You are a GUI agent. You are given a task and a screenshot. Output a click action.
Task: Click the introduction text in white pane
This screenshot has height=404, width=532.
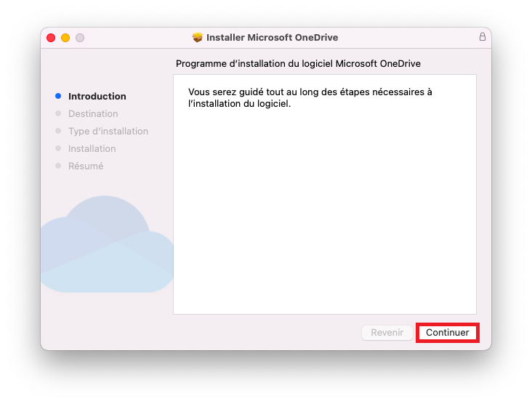pyautogui.click(x=310, y=97)
